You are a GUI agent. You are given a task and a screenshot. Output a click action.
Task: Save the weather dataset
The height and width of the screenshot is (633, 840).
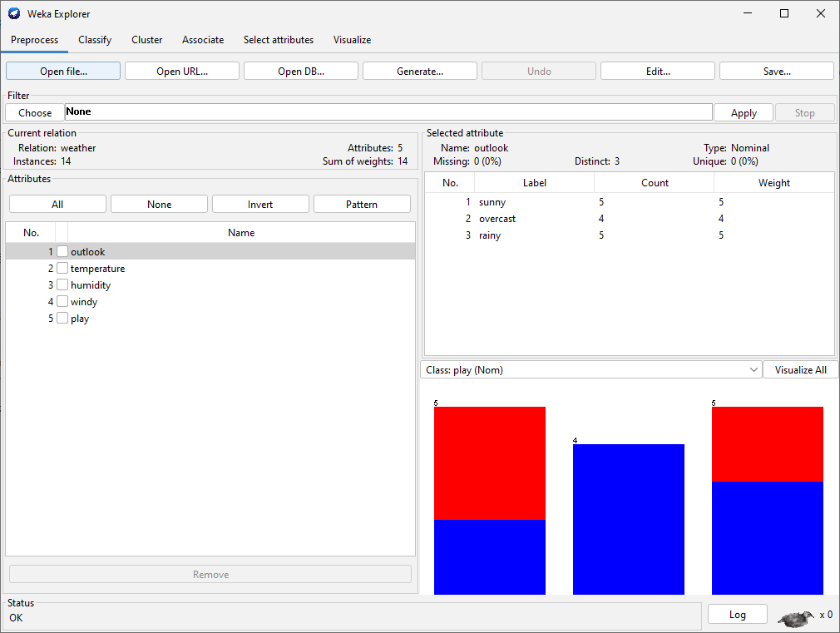click(776, 70)
